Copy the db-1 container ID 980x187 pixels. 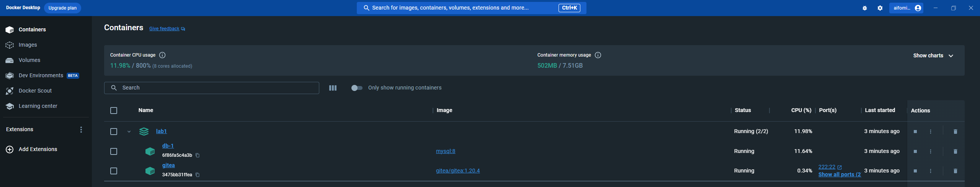pyautogui.click(x=198, y=155)
